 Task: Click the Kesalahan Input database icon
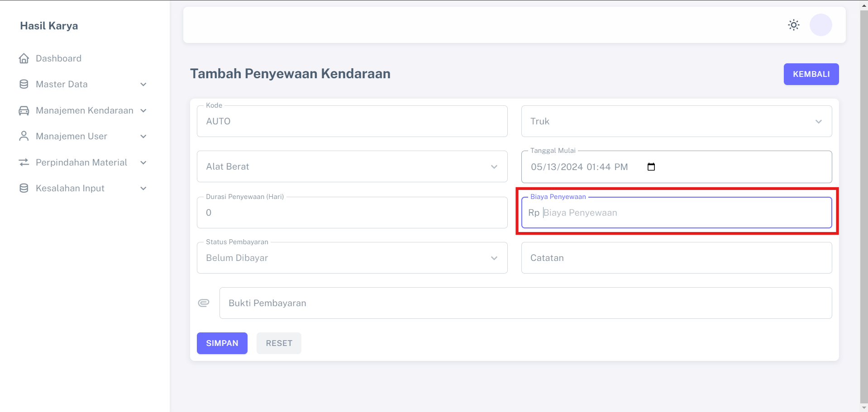[24, 188]
